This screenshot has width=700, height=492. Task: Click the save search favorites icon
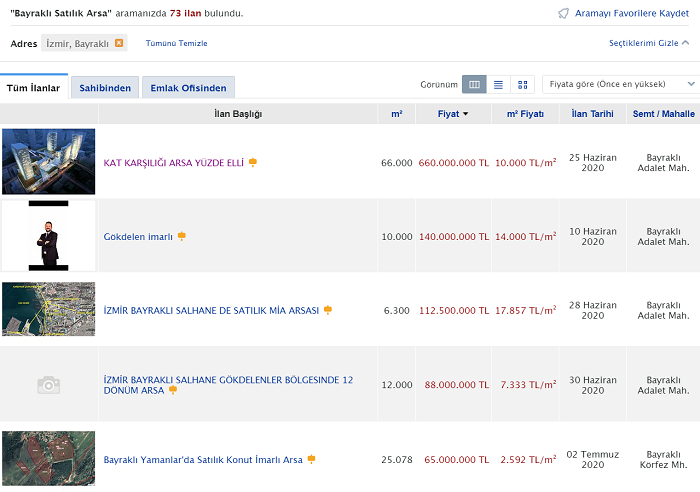pyautogui.click(x=563, y=13)
